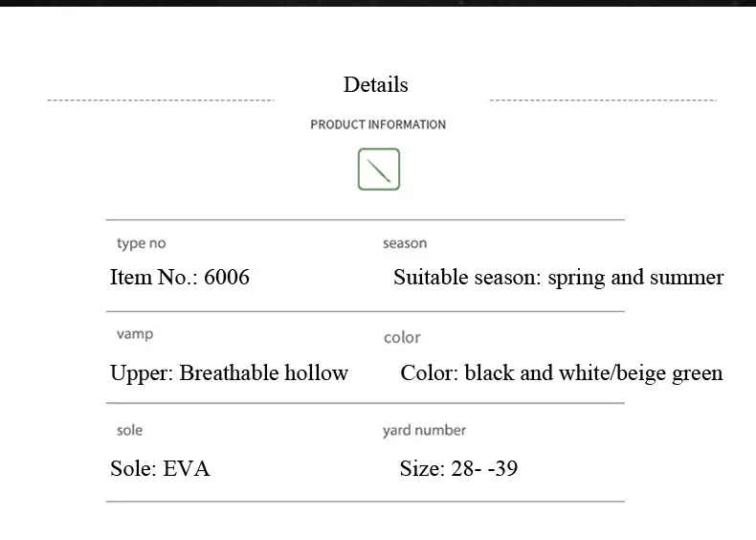
Task: Click the green square product information icon
Action: coord(378,169)
